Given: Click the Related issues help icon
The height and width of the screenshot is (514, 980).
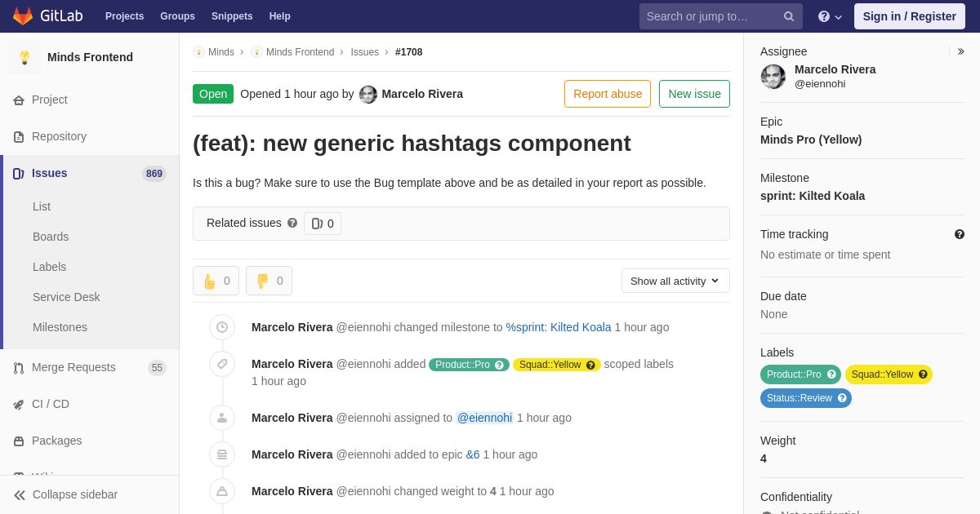Looking at the screenshot, I should (x=292, y=223).
